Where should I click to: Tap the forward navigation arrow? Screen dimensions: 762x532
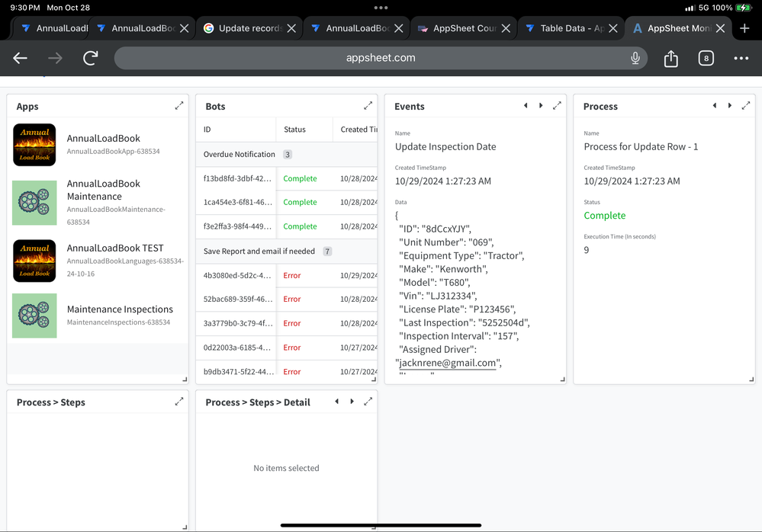pos(55,58)
